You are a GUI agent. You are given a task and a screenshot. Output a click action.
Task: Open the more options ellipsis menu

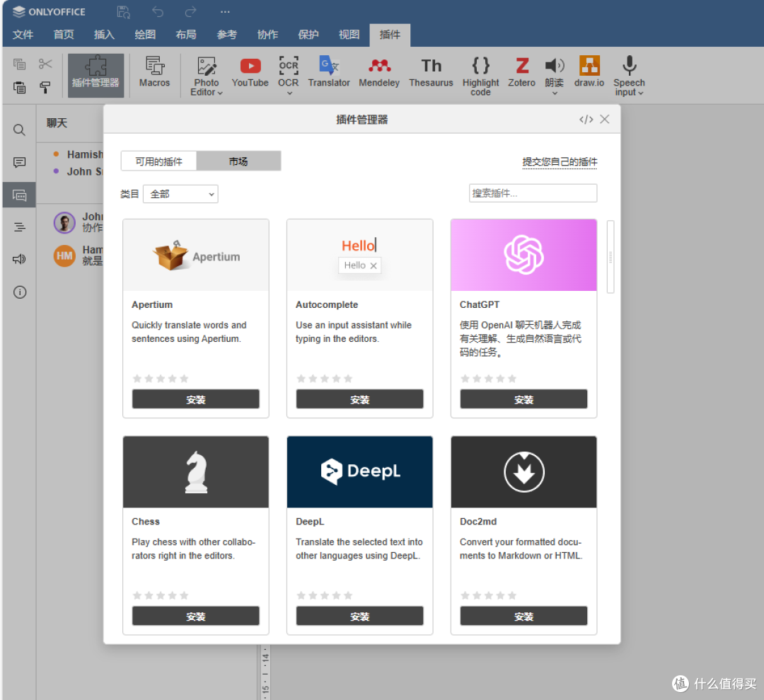(225, 11)
